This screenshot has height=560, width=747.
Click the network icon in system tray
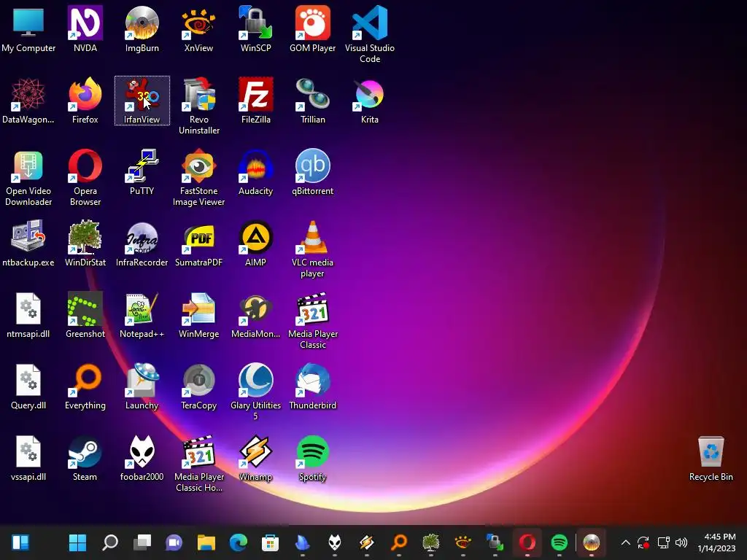[663, 542]
